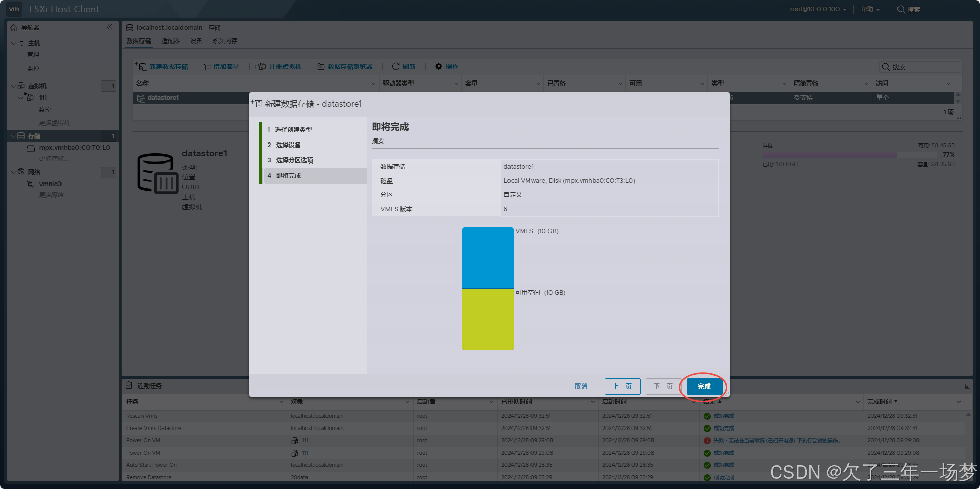Maximize the Recent tasks panel icon

click(x=967, y=386)
